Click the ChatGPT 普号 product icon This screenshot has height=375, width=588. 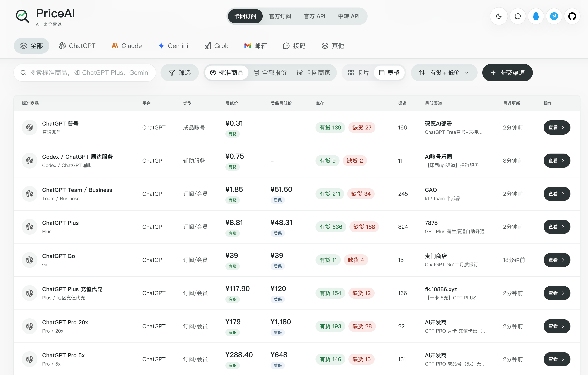point(30,127)
